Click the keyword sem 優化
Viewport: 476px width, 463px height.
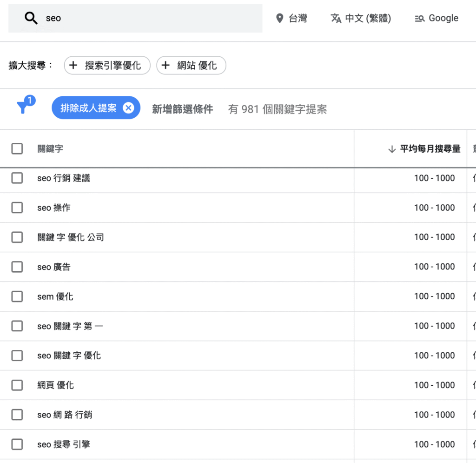pyautogui.click(x=55, y=296)
